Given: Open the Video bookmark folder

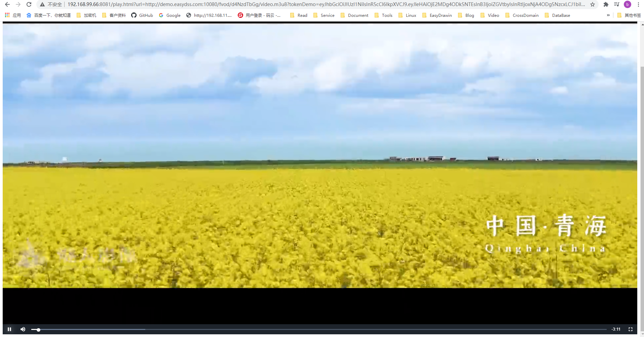Looking at the screenshot, I should tap(490, 15).
